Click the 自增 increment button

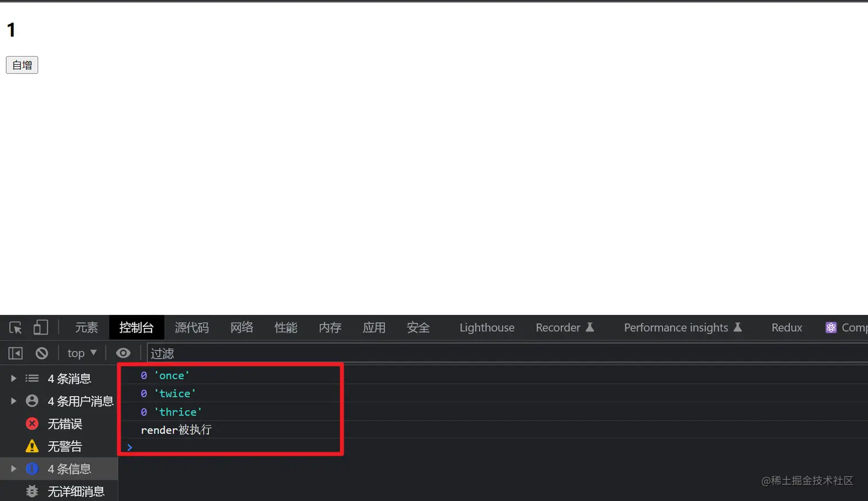(x=22, y=65)
